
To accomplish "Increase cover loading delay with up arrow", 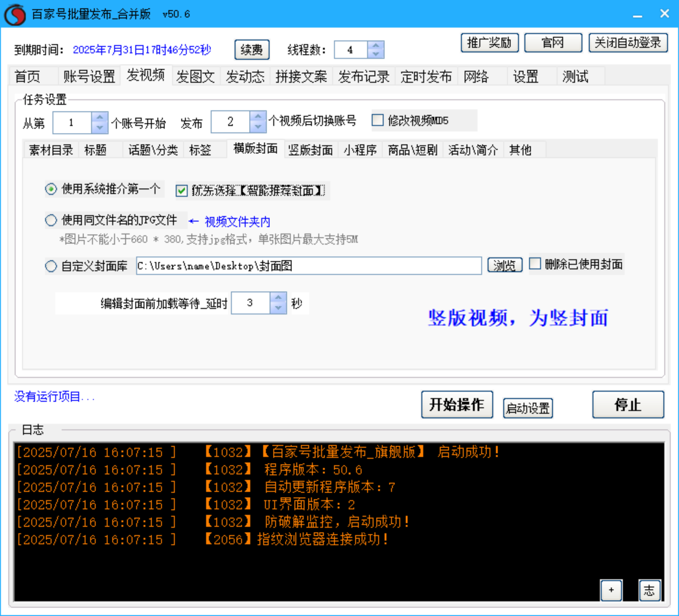I will click(278, 298).
